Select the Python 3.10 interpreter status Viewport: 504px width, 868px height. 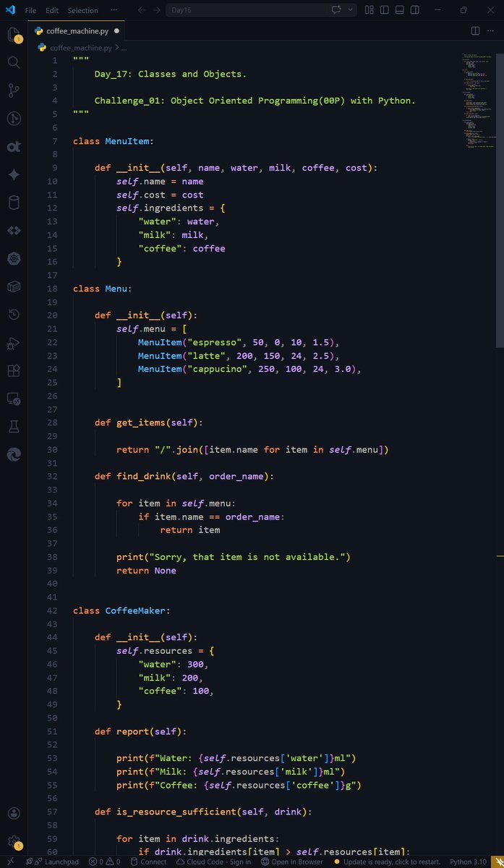click(470, 861)
